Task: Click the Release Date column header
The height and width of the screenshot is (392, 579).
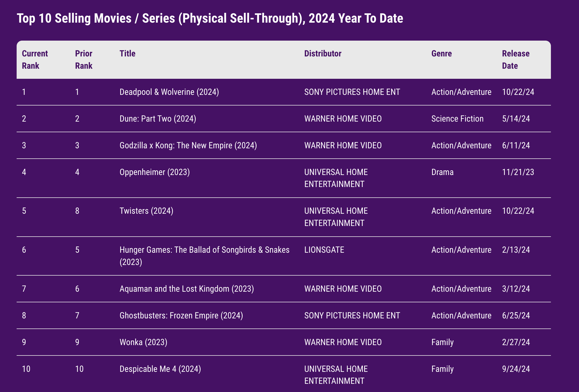Action: (x=516, y=59)
